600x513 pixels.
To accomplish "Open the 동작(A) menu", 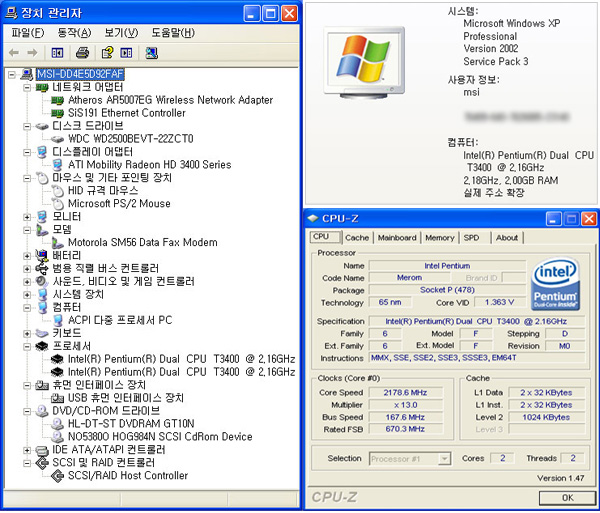I will coord(74,33).
